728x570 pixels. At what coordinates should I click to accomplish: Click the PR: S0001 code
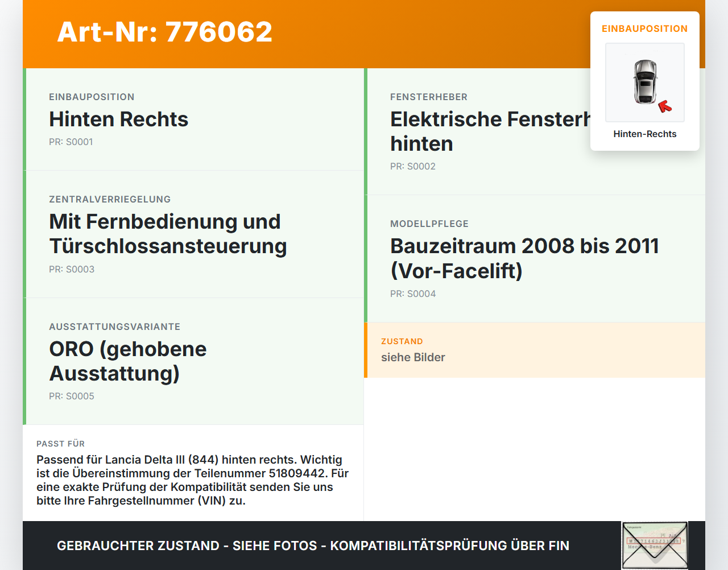click(71, 142)
